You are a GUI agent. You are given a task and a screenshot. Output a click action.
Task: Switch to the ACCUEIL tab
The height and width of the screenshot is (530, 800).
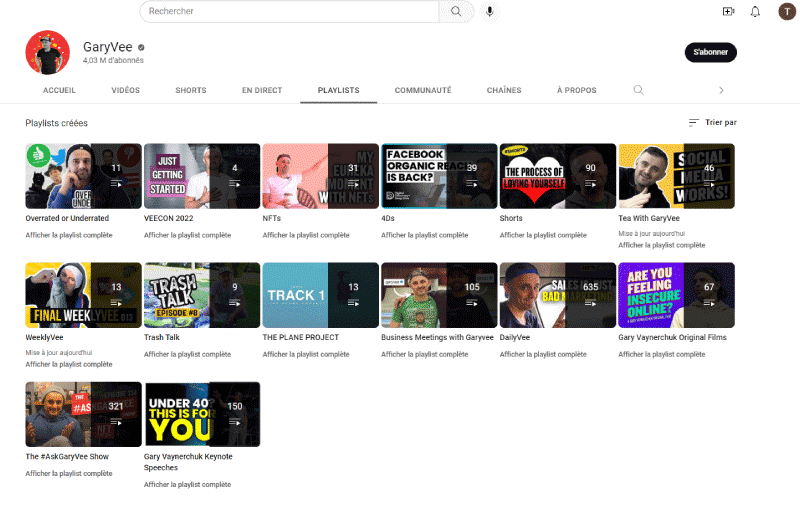click(59, 90)
